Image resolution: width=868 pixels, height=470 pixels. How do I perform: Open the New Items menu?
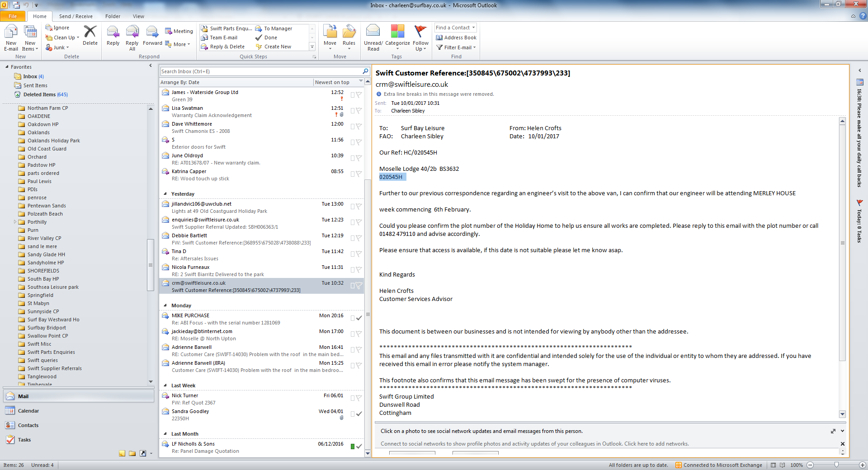pos(30,38)
